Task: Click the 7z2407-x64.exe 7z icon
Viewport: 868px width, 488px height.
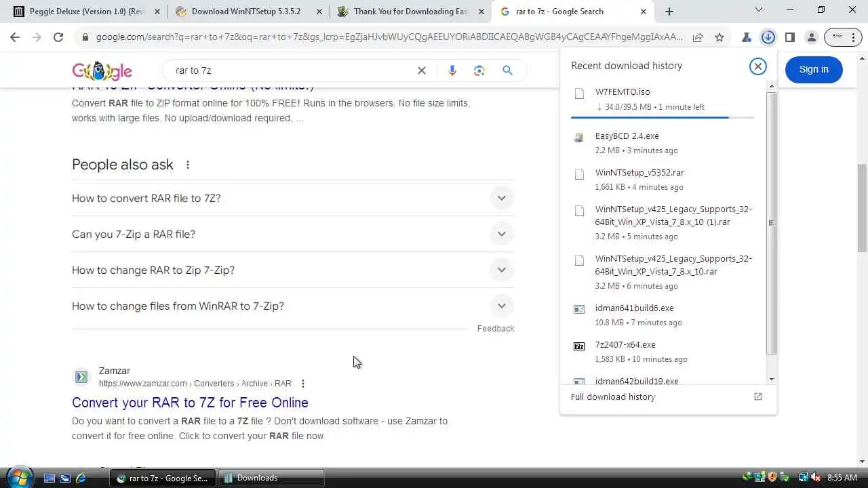Action: point(579,346)
